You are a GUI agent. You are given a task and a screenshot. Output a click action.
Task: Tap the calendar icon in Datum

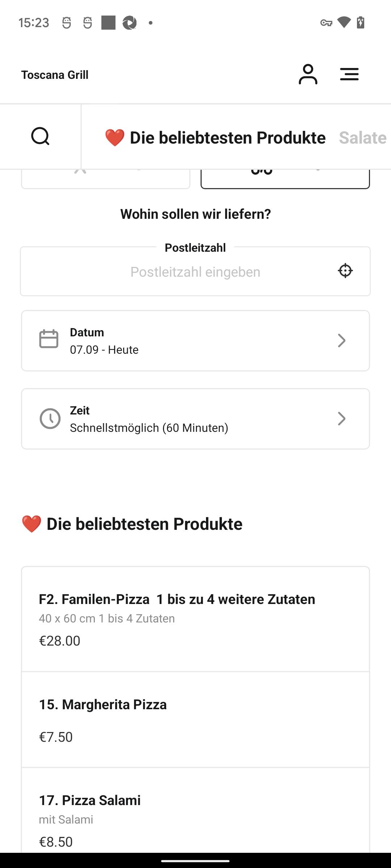pos(49,339)
